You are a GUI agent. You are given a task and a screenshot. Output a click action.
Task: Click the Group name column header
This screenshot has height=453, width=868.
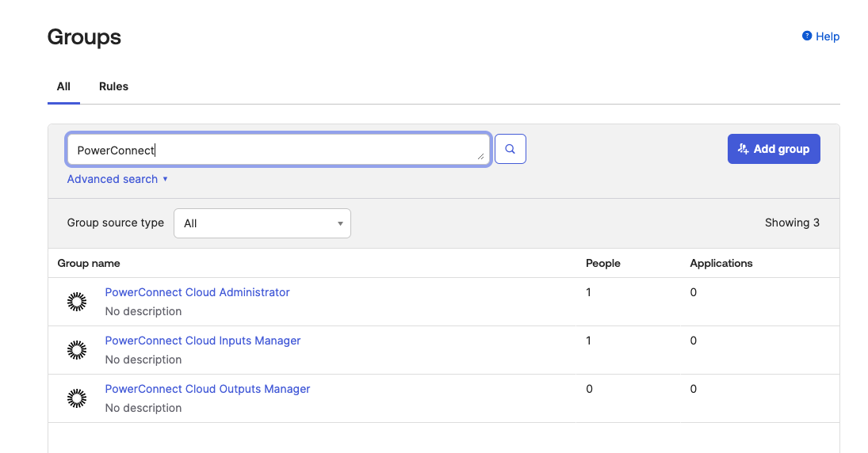coord(89,263)
